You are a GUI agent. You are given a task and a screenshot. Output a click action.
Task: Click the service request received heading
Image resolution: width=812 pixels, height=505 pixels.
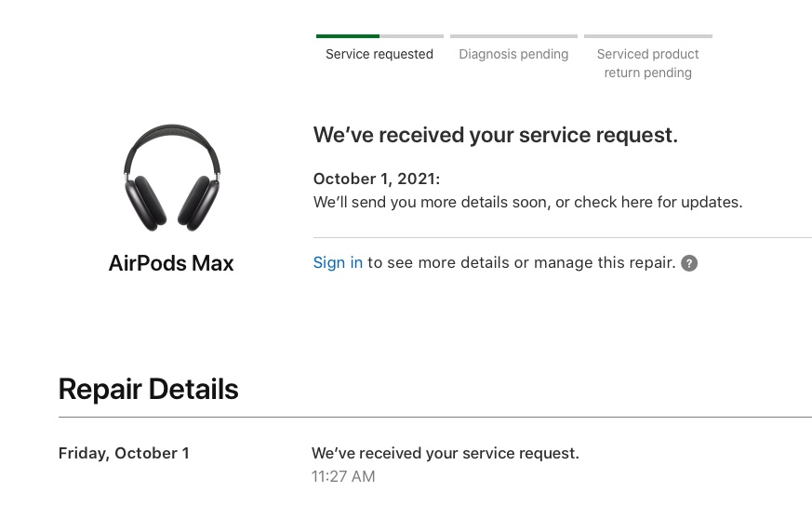click(x=495, y=135)
